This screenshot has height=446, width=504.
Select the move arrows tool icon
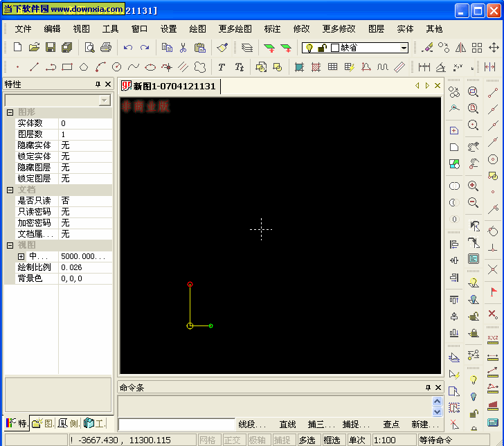point(494,48)
